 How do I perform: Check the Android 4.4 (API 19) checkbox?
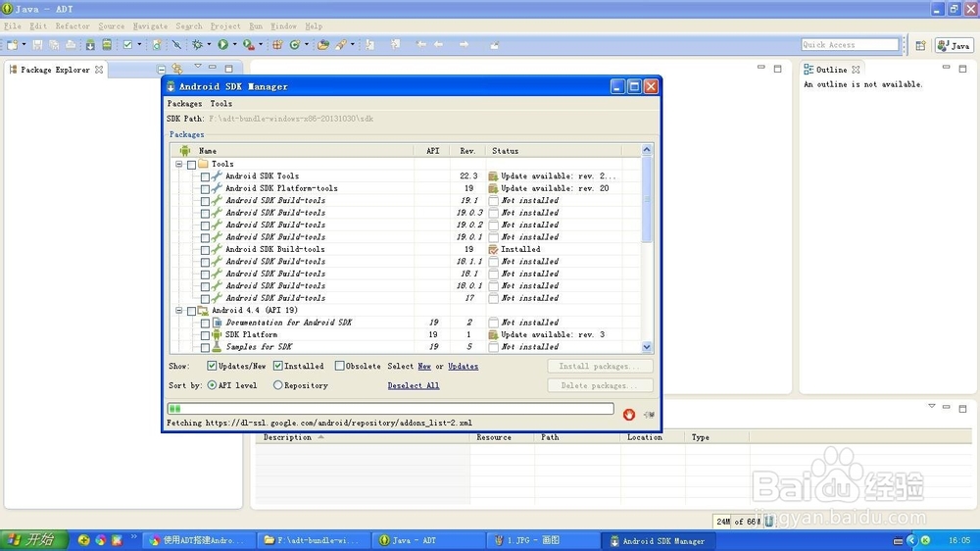click(x=192, y=311)
